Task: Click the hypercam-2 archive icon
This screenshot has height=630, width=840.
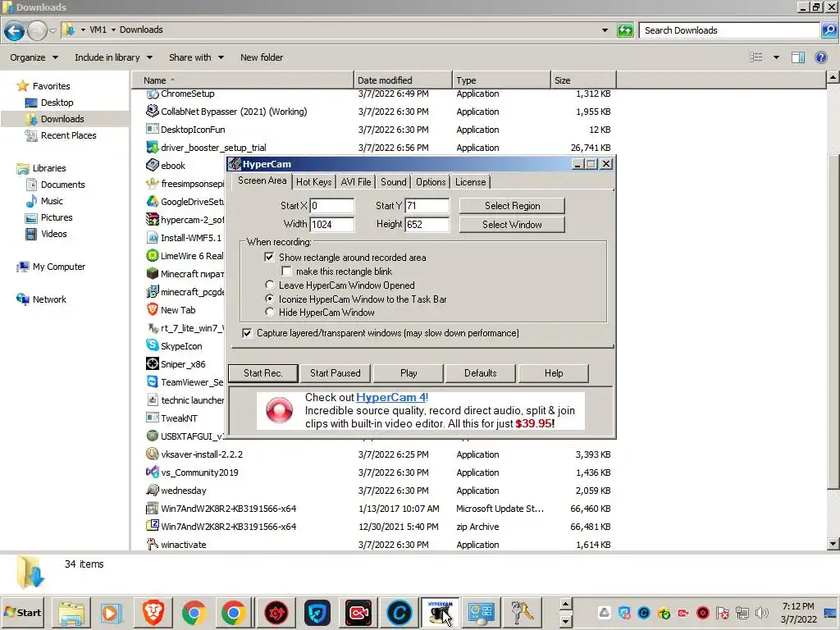Action: pos(152,220)
